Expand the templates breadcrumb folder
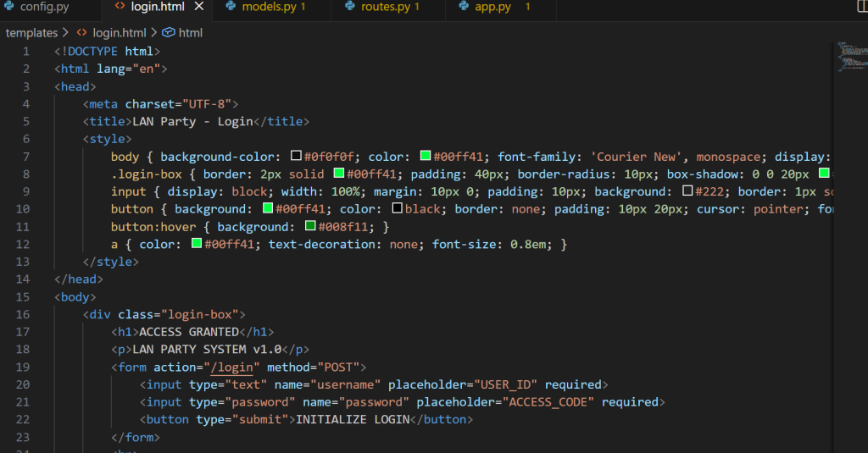This screenshot has width=868, height=453. tap(31, 33)
